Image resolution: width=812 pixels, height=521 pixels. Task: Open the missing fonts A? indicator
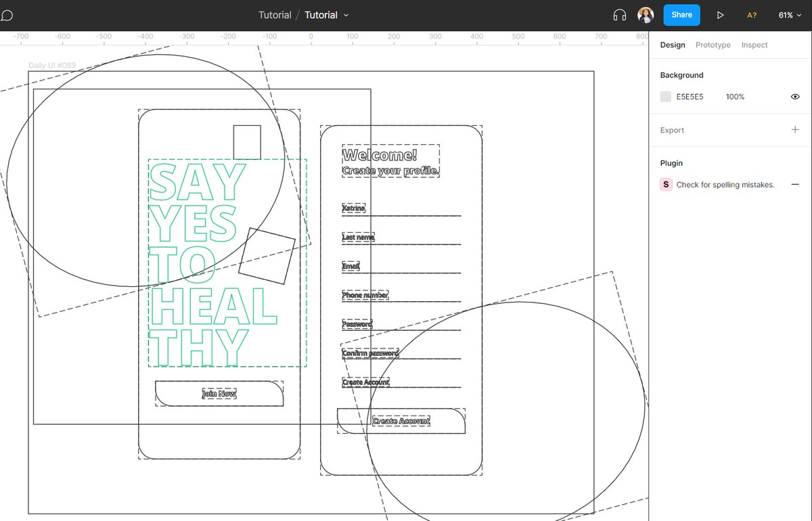tap(752, 15)
